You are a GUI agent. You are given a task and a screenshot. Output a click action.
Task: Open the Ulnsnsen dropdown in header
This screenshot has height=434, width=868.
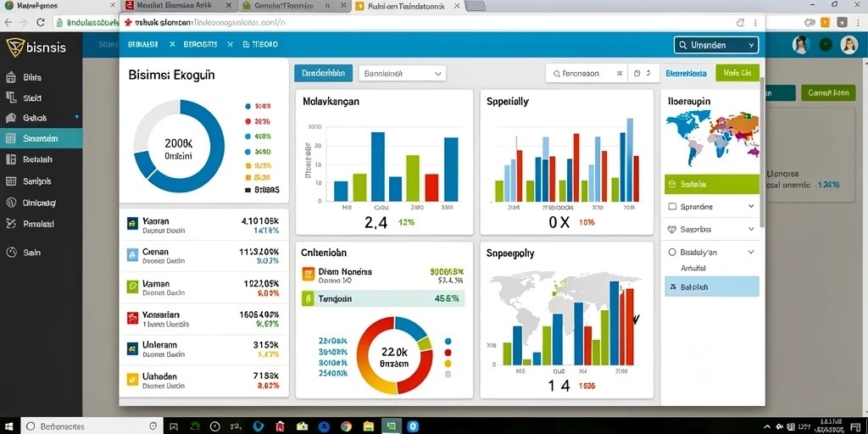[716, 46]
